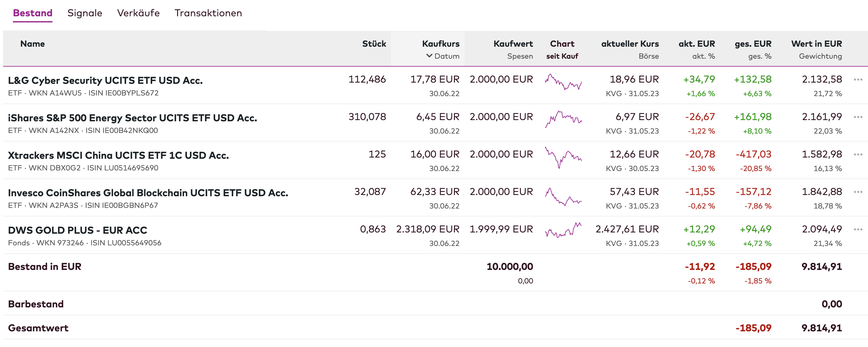Open Invesco CoinShares Global Blockchain ETF link
This screenshot has width=868, height=347.
pos(148,193)
